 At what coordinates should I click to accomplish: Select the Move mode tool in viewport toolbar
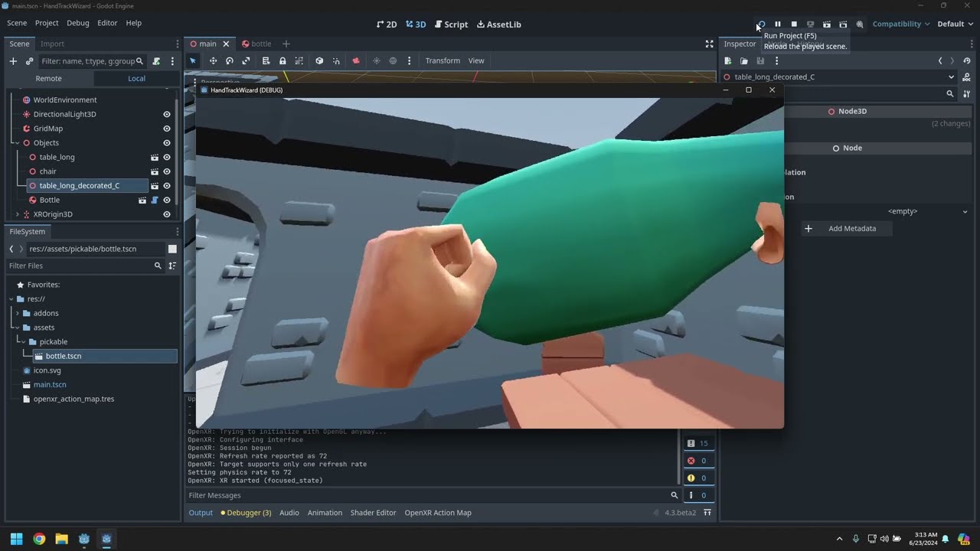coord(213,60)
